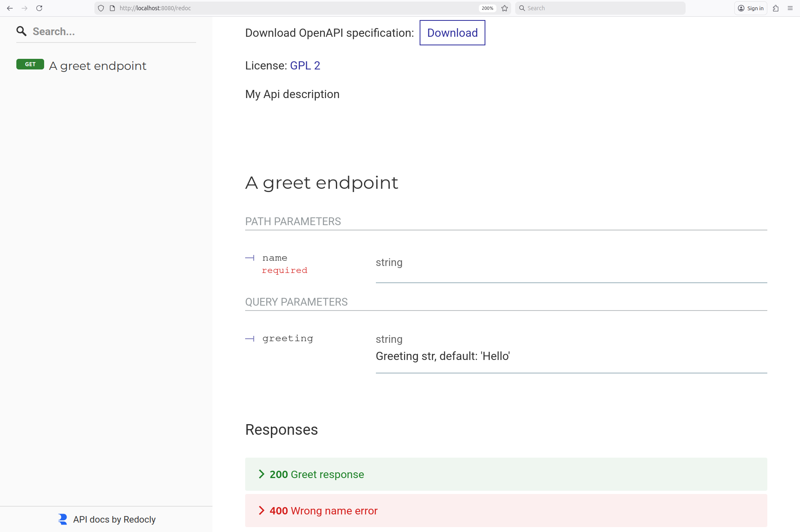
Task: Open 'API docs by Redocly' link
Action: (x=114, y=519)
